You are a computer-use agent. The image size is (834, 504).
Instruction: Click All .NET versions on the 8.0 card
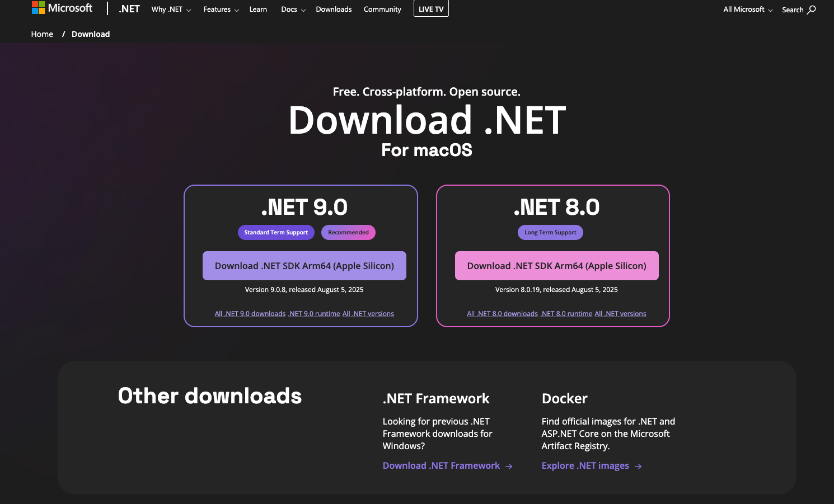620,313
